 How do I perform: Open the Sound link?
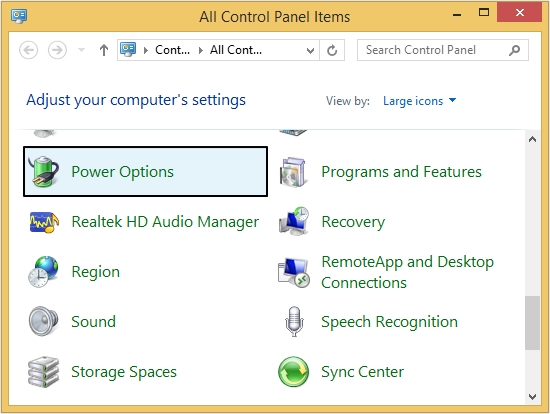[93, 322]
